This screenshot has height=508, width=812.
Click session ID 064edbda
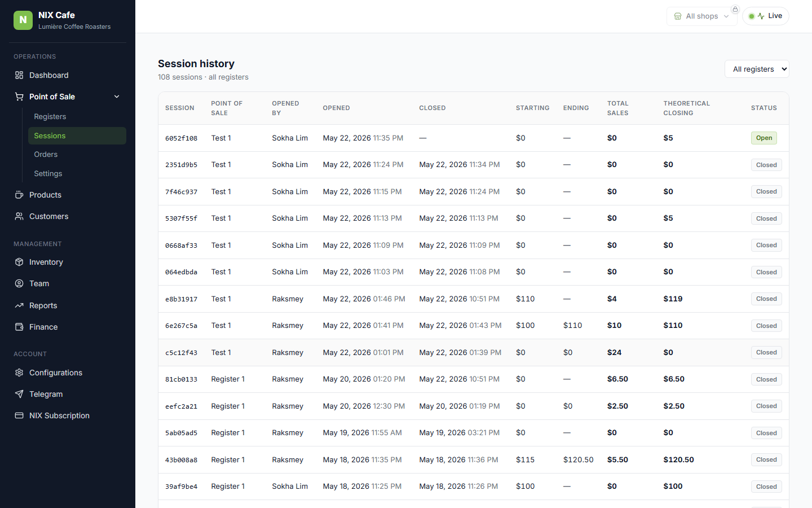[x=181, y=272]
